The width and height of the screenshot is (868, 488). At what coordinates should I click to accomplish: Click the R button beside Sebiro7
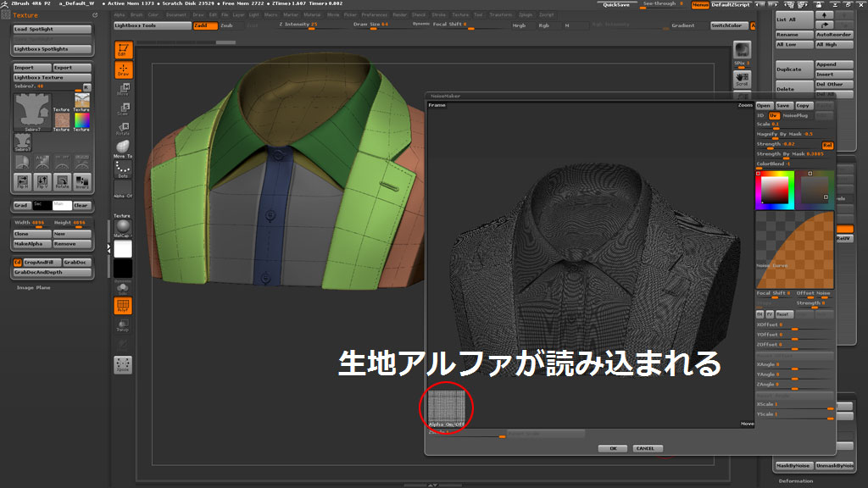86,87
